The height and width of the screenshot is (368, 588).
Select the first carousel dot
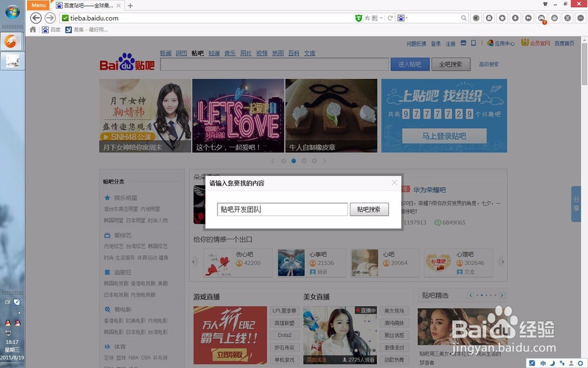[x=283, y=161]
